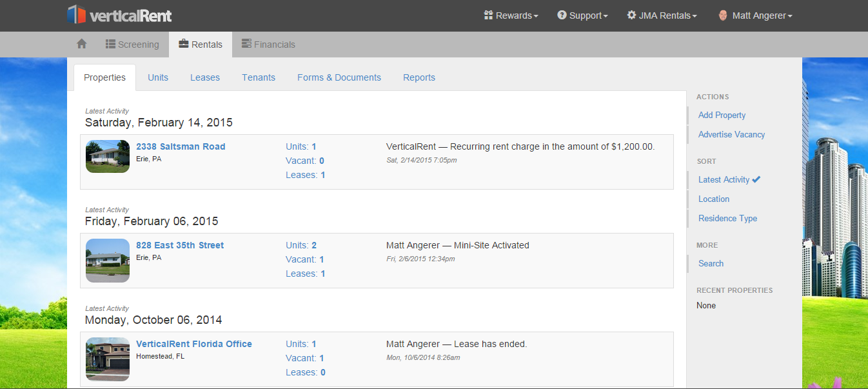Click the Sat, 2/14/2015 7:05pm timestamp

coord(422,160)
